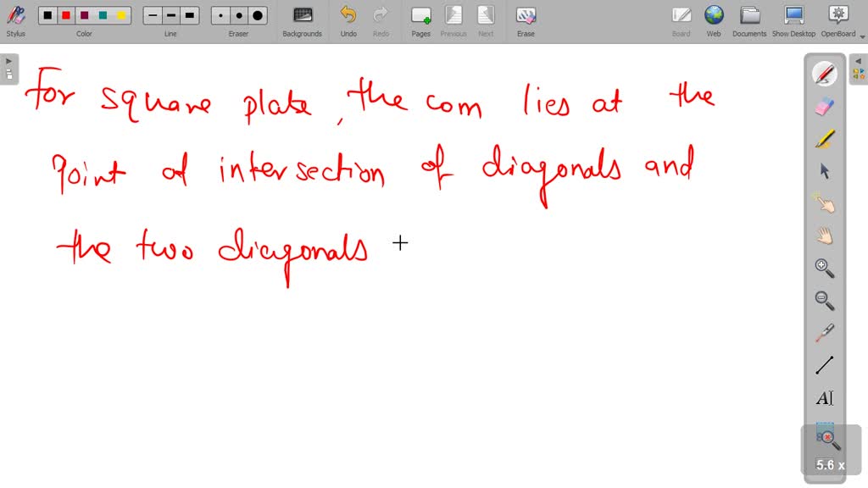This screenshot has width=868, height=488.
Task: Expand the left page thumbnails panel
Action: 8,69
